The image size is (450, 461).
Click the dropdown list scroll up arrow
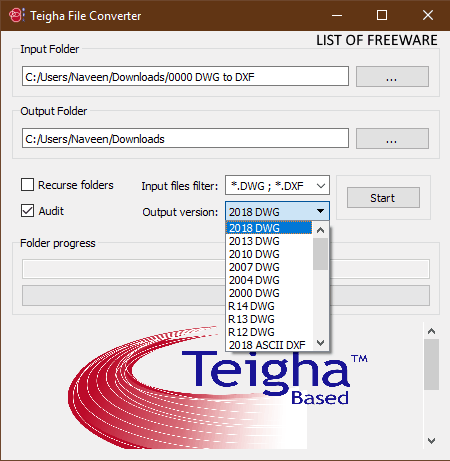(320, 230)
